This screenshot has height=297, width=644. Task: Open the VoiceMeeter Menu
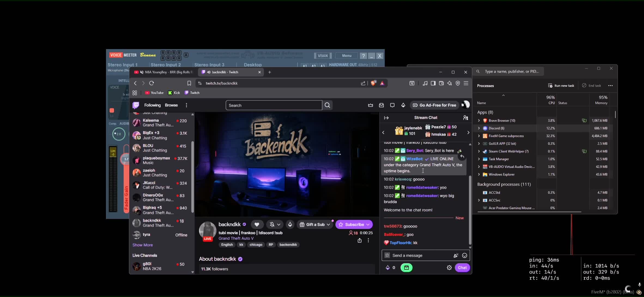346,56
